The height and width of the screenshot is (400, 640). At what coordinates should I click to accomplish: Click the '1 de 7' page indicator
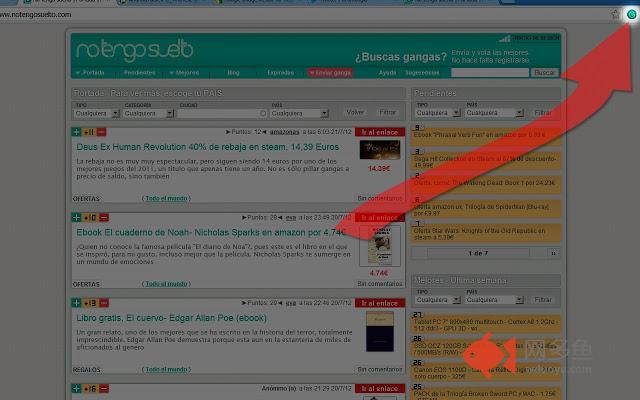tap(478, 253)
